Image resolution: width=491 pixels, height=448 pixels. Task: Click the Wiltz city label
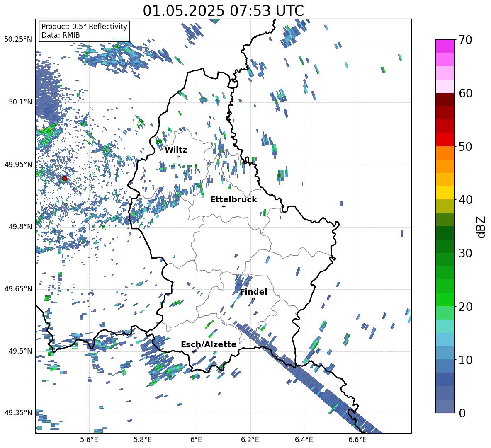click(x=176, y=150)
